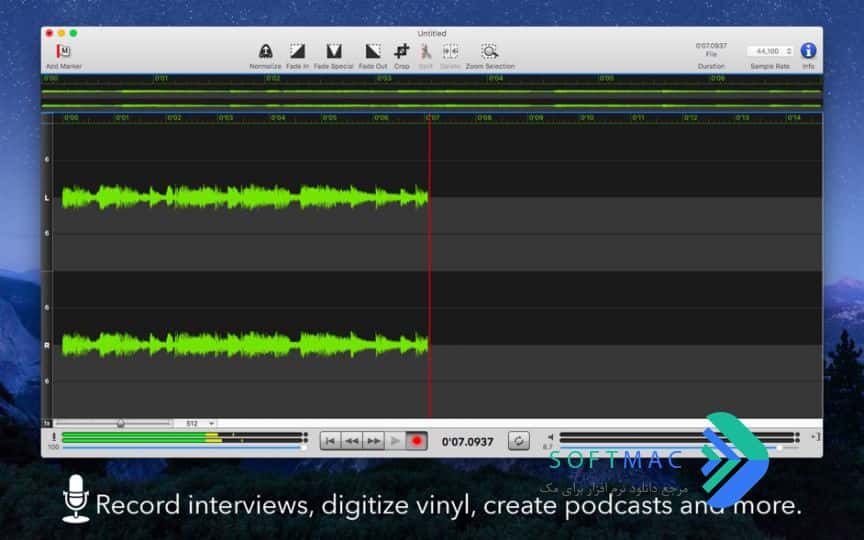Stop recording with red record button
Viewport: 864px width, 540px height.
(x=417, y=441)
